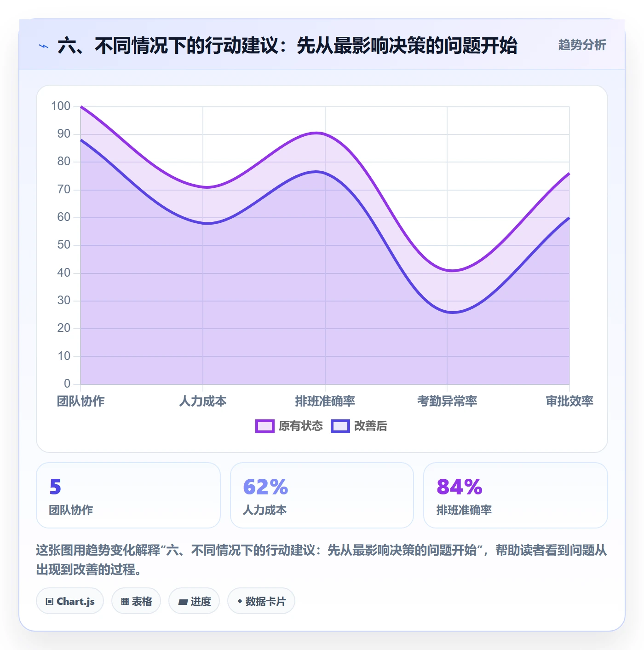Screen dimensions: 644x650
Task: Click the 审批效率 x-axis label
Action: pyautogui.click(x=569, y=401)
